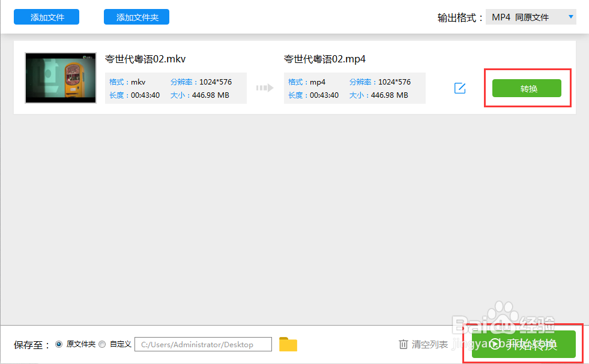
Task: Select the 原文件夹 radio button
Action: click(x=58, y=344)
